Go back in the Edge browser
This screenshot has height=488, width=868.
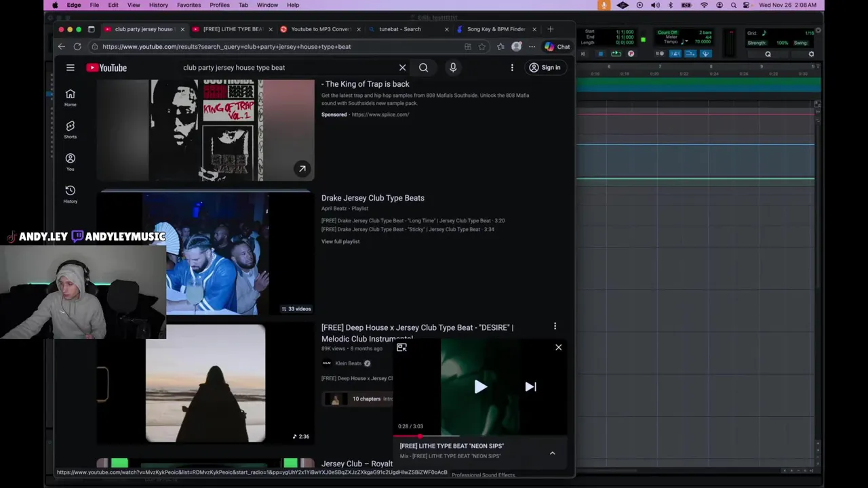pyautogui.click(x=61, y=47)
